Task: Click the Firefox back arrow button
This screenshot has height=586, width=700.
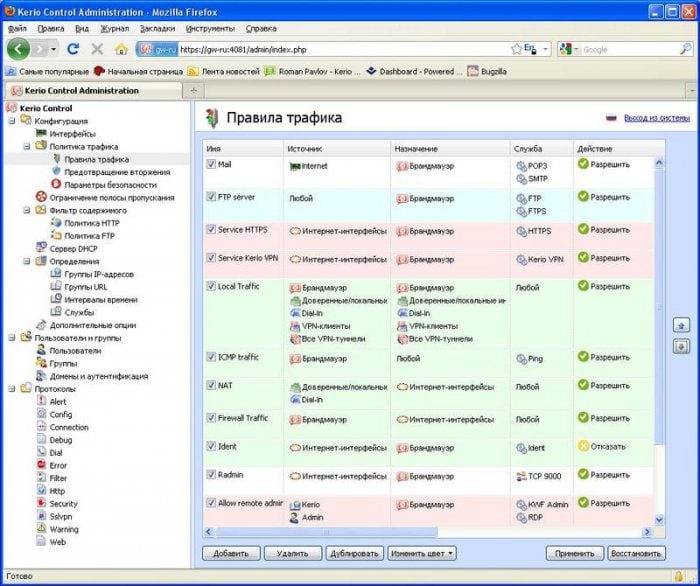Action: coord(18,49)
